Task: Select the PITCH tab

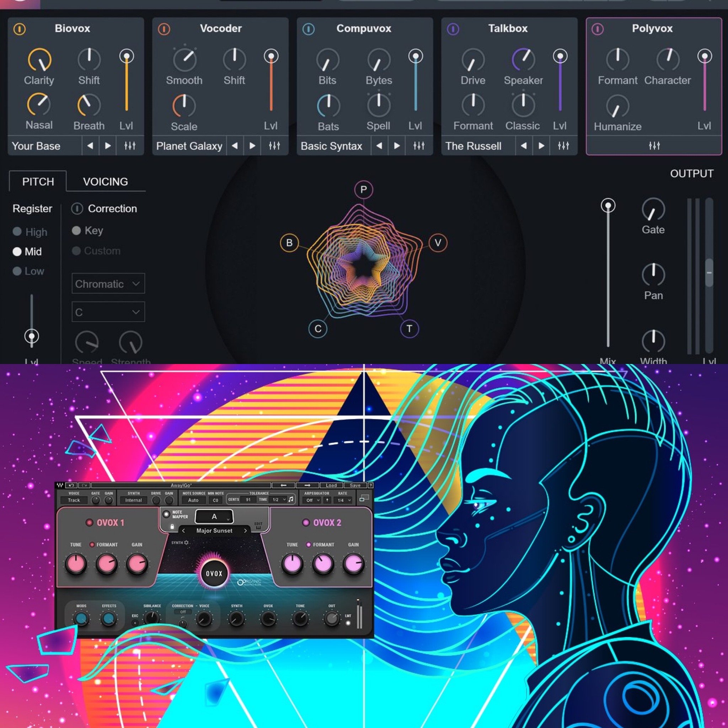Action: point(38,182)
